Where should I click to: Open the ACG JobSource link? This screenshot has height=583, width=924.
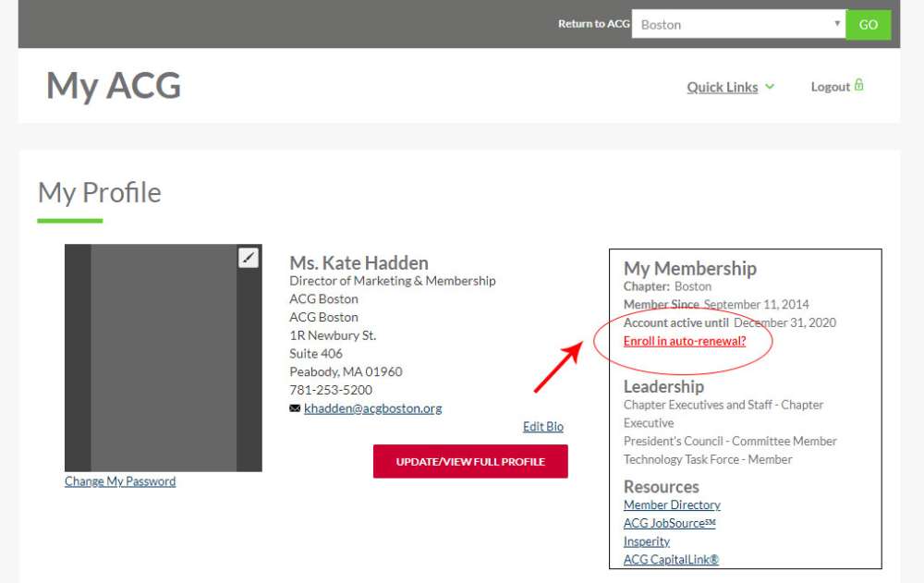point(669,524)
